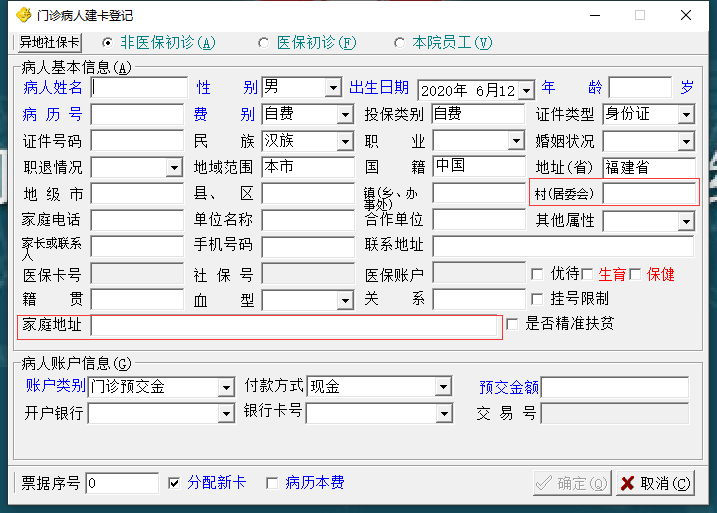This screenshot has width=717, height=513.
Task: Click the app icon in the title bar
Action: pyautogui.click(x=24, y=15)
